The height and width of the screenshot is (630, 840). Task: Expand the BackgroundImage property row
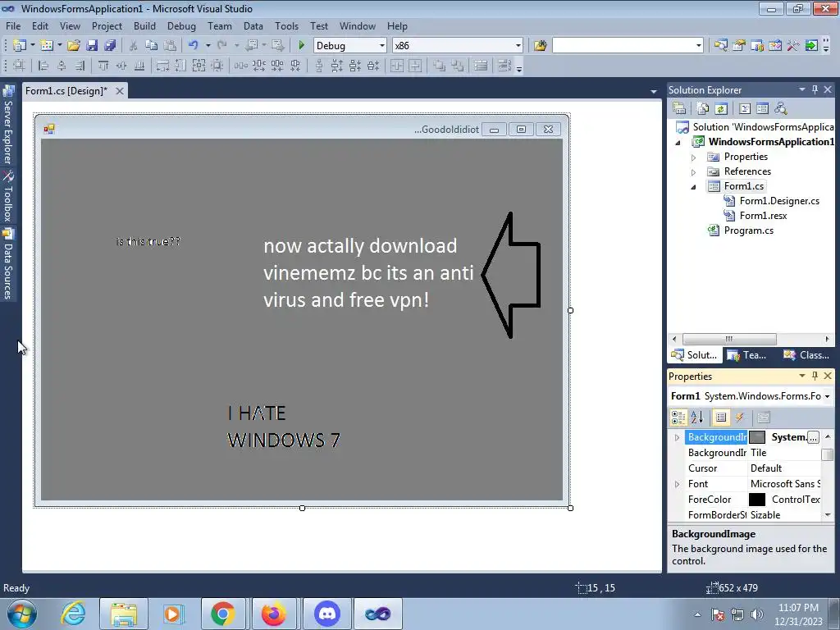(x=677, y=438)
